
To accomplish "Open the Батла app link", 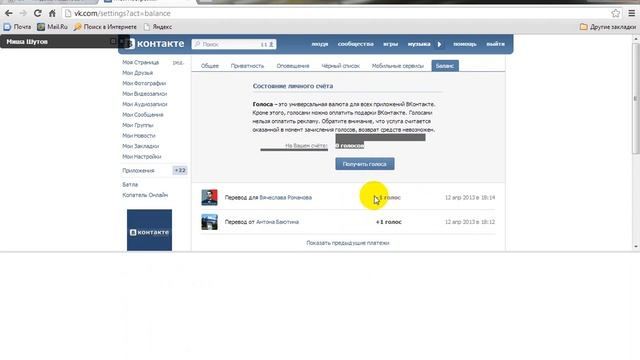I will pos(130,184).
